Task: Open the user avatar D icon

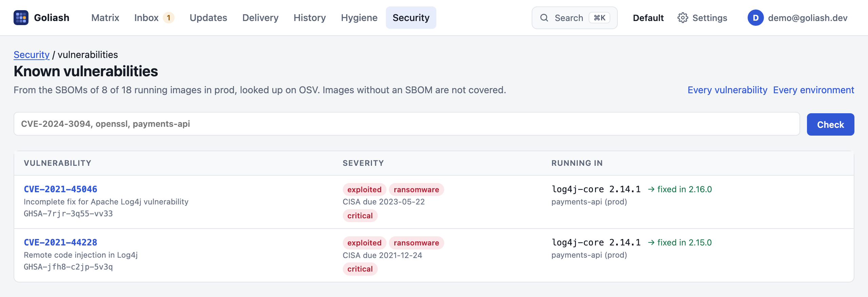Action: pyautogui.click(x=755, y=18)
